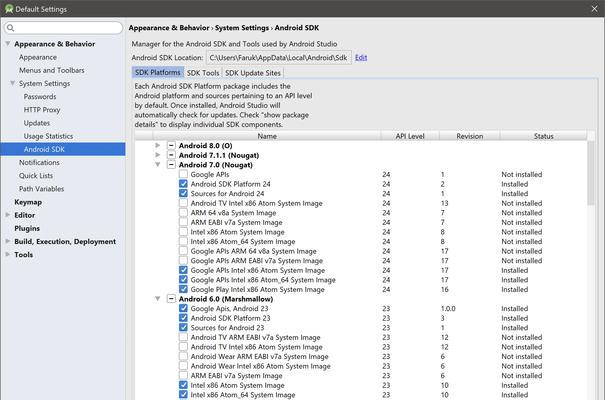Screen dimensions: 605x400
Task: Expand the Android 8.0 (O) row
Action: click(158, 146)
